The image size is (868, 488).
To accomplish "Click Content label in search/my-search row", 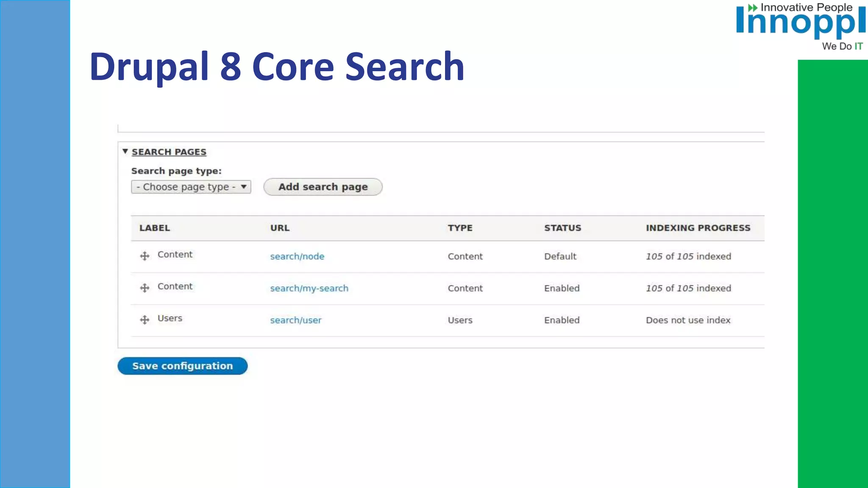I will [175, 286].
